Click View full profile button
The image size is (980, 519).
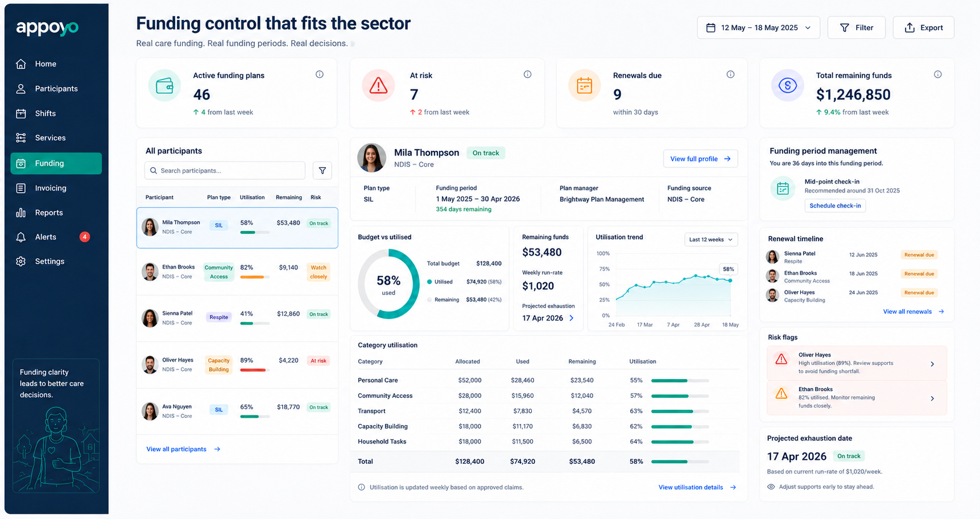click(x=700, y=159)
